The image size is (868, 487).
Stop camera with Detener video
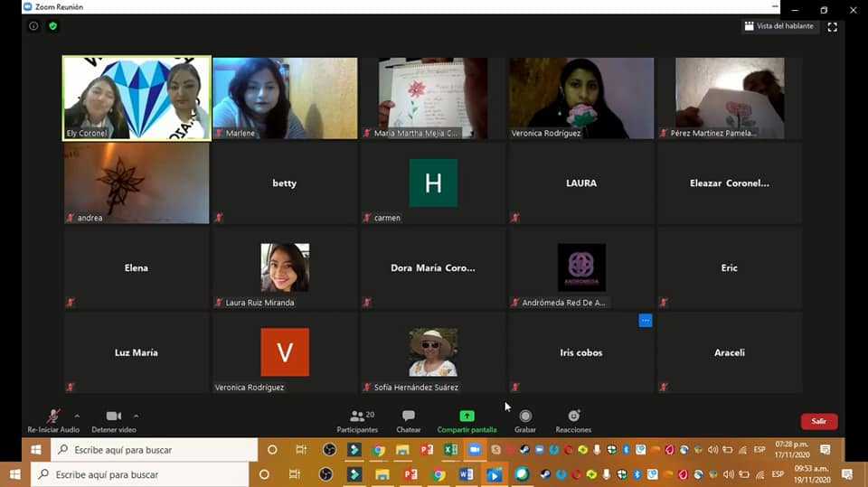[114, 417]
